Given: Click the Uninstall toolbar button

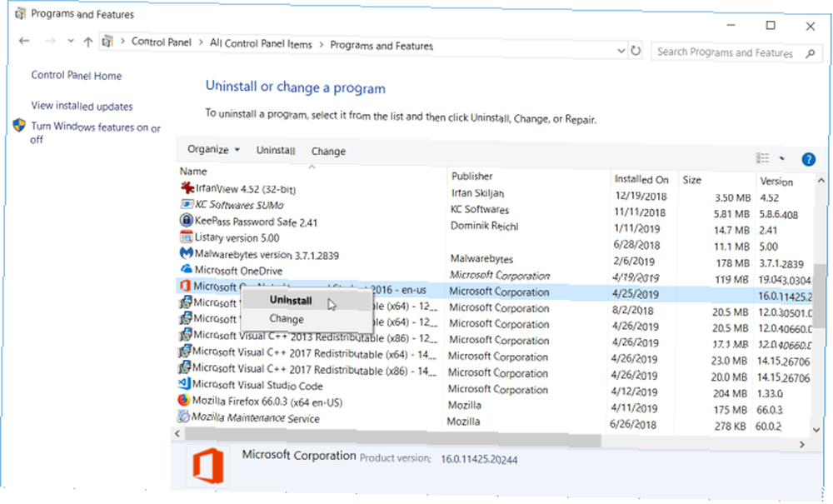Looking at the screenshot, I should [x=276, y=150].
